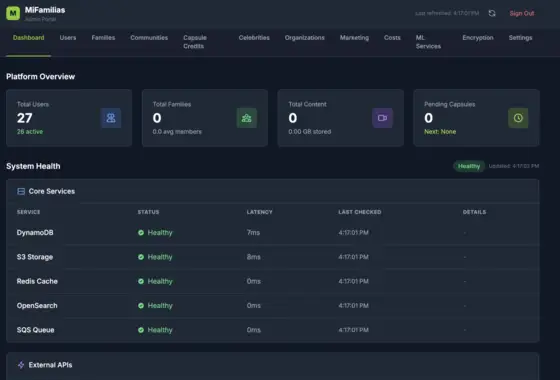Click the Pending Capsules clock icon

(x=518, y=118)
